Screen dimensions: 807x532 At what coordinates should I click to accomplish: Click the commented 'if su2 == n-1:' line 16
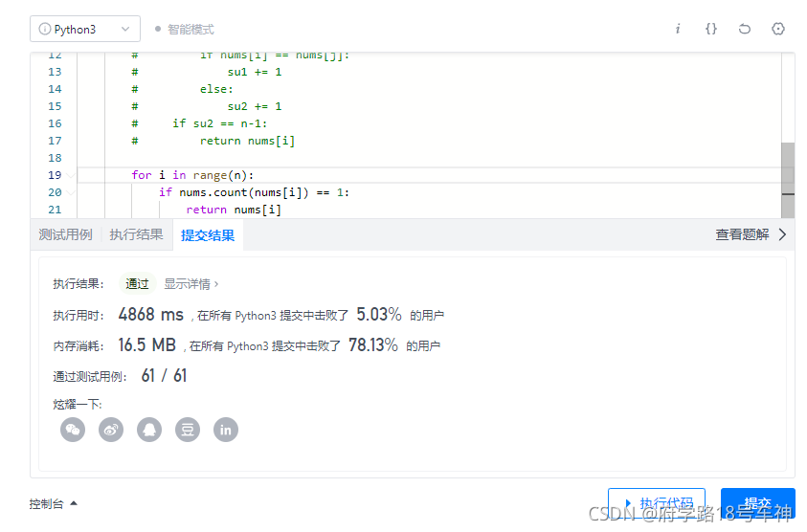pos(220,123)
